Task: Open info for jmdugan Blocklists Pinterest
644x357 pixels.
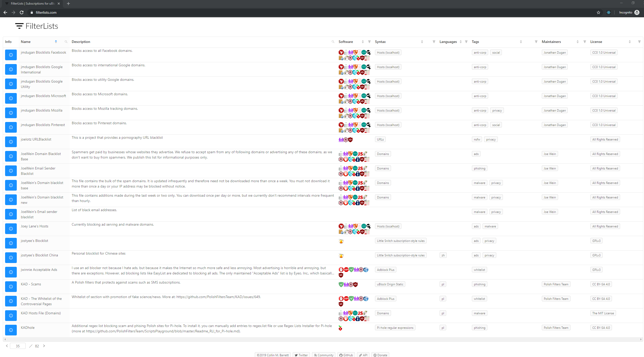Action: point(11,127)
